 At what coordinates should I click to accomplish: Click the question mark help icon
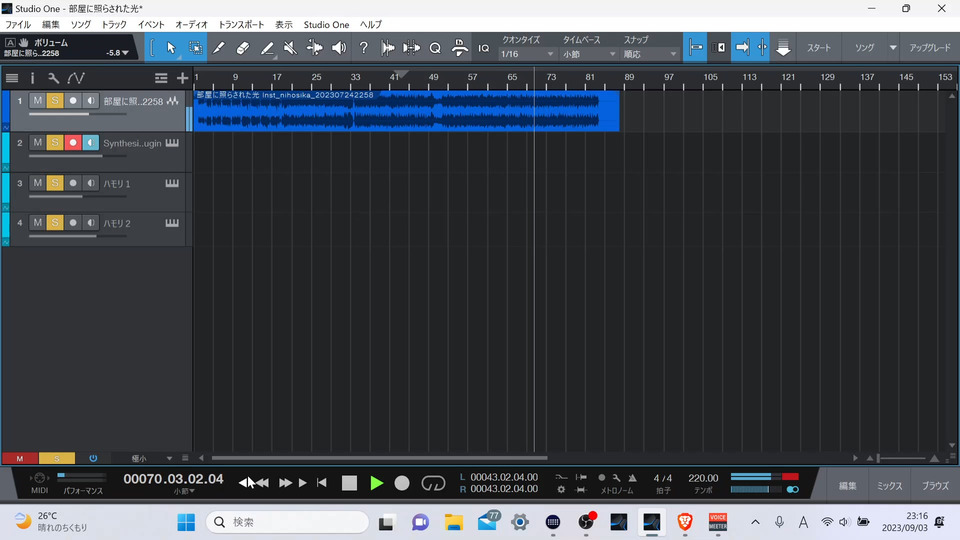(x=363, y=48)
